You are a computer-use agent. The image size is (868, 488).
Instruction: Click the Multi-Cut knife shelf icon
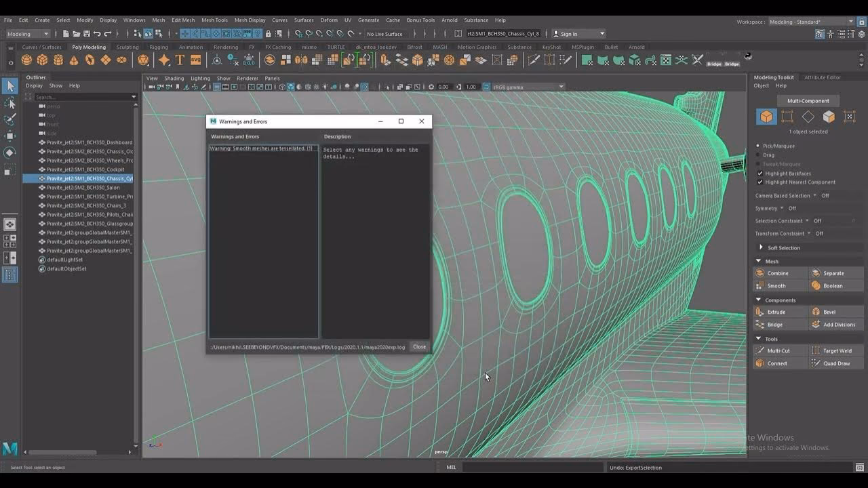534,60
